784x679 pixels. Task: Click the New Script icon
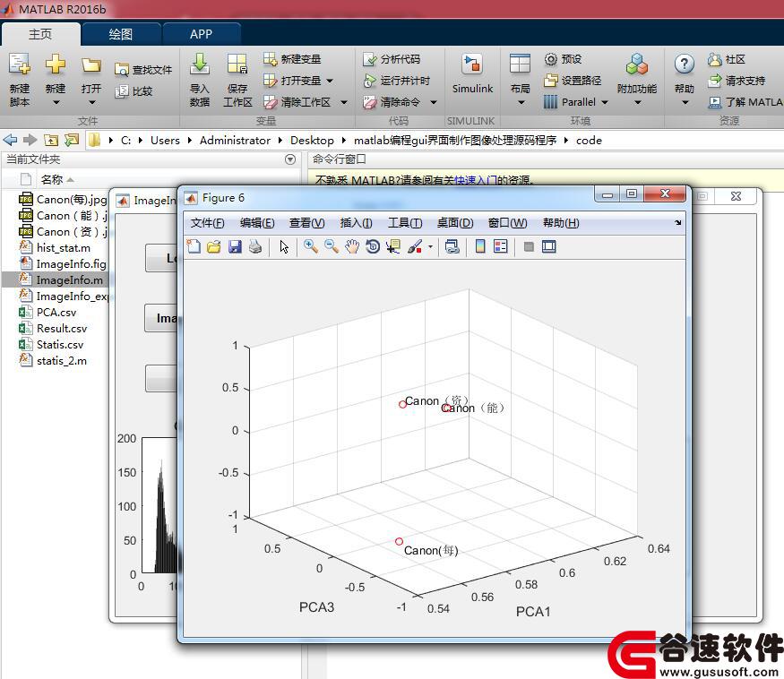tap(19, 64)
